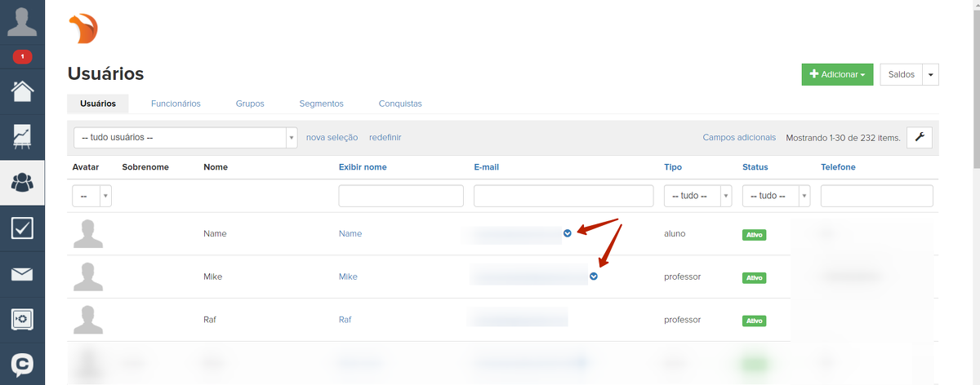Open the analytics chart sidebar icon
980x385 pixels.
click(x=22, y=136)
